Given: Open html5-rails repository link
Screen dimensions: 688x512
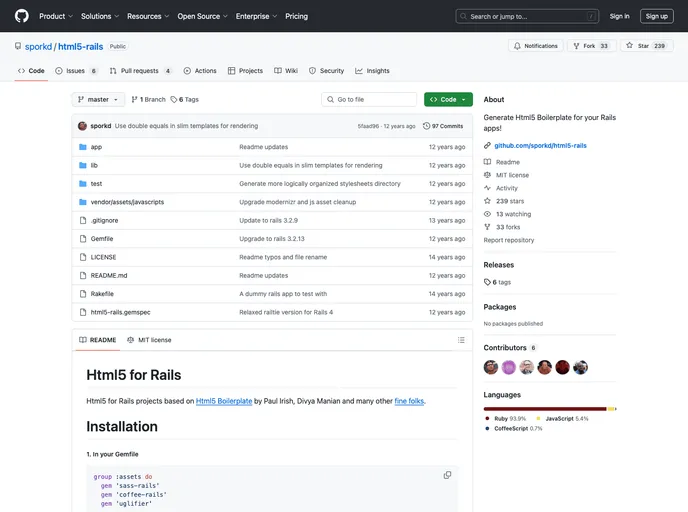Looking at the screenshot, I should click(80, 47).
